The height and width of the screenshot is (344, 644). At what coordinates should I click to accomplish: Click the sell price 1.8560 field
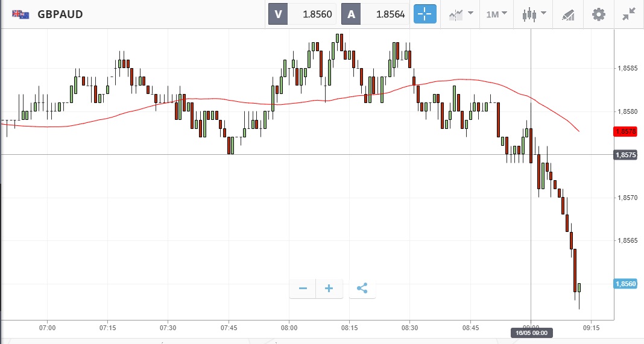pyautogui.click(x=312, y=14)
